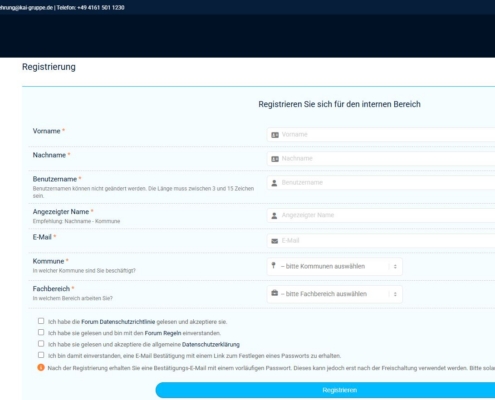495x400 pixels.
Task: Open the Forum Datenschutzrichtlinie link
Action: coord(118,322)
